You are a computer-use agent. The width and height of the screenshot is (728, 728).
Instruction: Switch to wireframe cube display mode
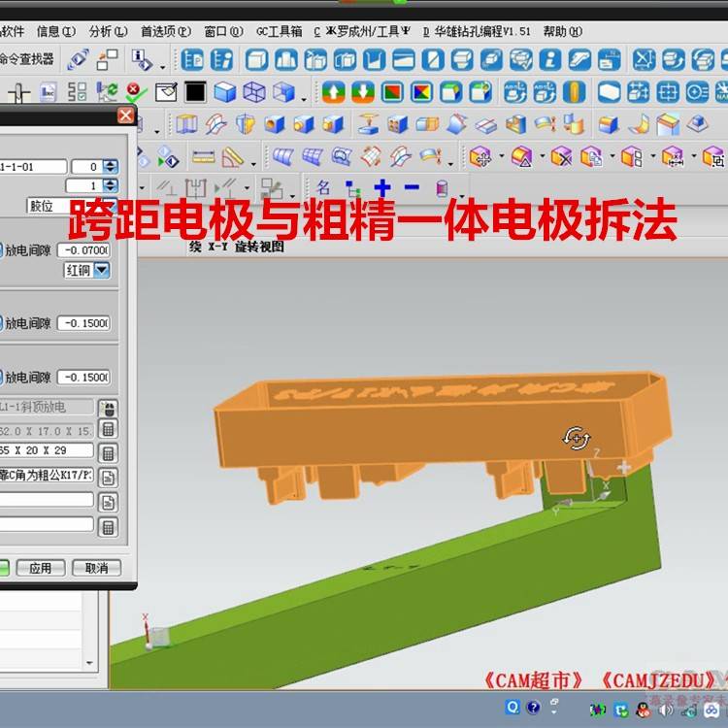(x=253, y=92)
